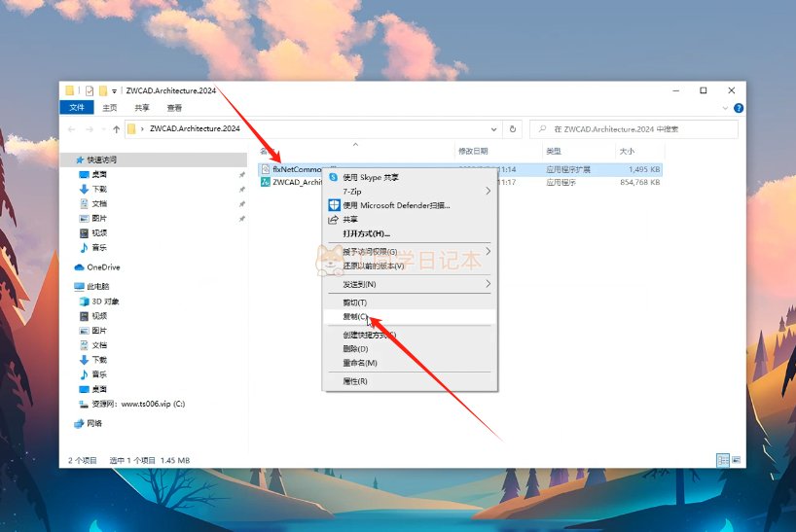796x532 pixels.
Task: Select Cut (T) in context menu
Action: click(410, 302)
